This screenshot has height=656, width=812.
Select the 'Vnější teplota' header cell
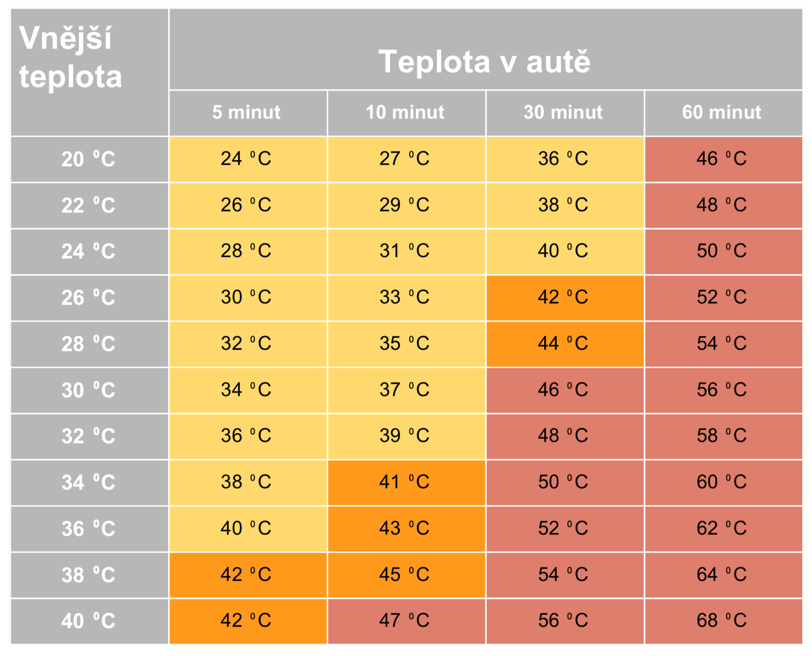coord(90,72)
